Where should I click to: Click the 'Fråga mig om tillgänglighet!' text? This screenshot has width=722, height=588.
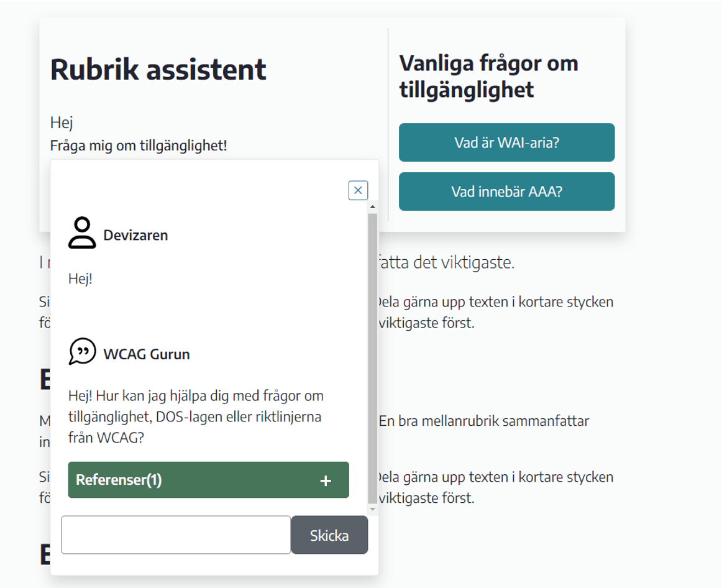point(139,145)
